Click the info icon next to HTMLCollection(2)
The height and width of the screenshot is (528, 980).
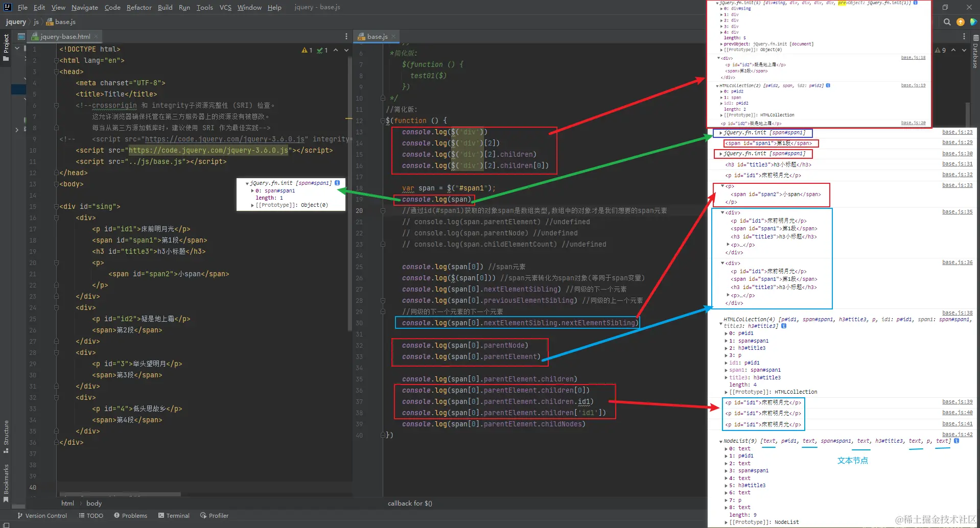[x=828, y=85]
